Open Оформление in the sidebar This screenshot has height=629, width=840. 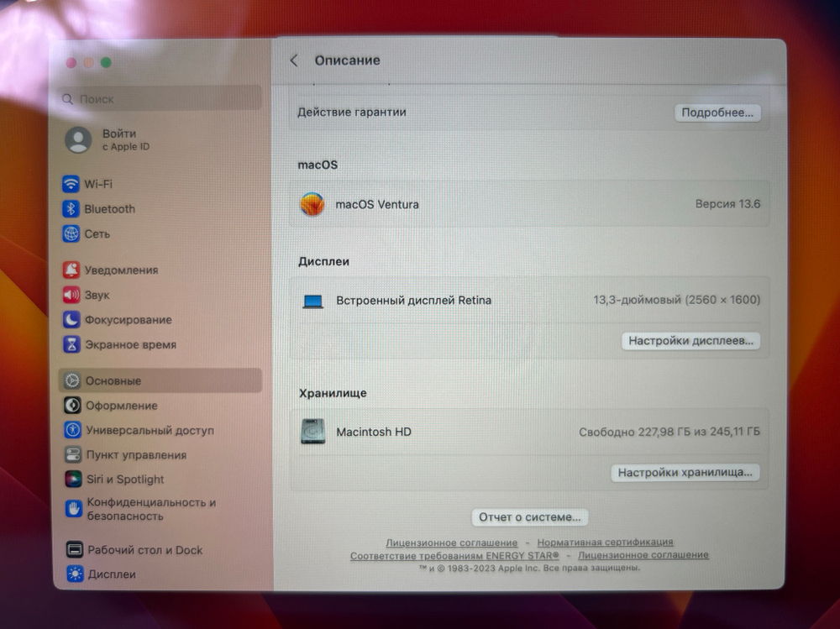121,406
